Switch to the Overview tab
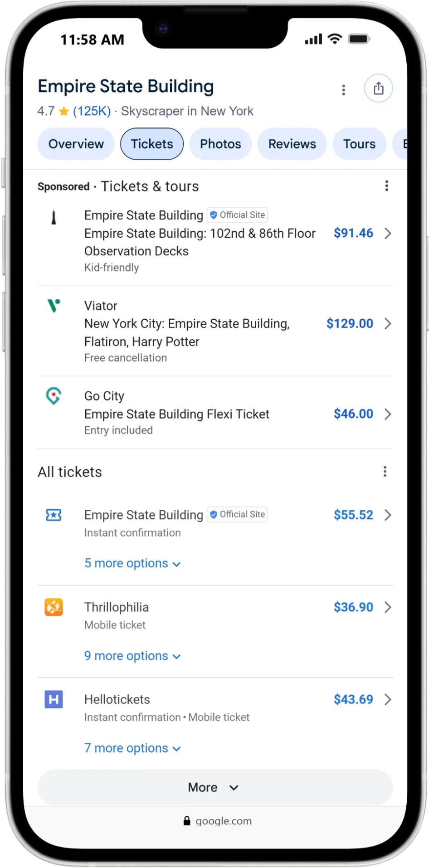This screenshot has width=429, height=868. click(x=76, y=144)
